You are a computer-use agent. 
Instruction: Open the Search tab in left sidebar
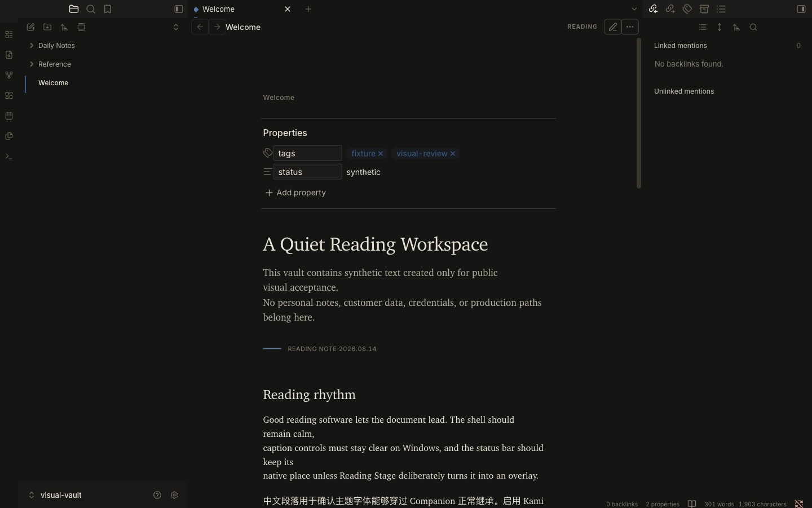(91, 9)
